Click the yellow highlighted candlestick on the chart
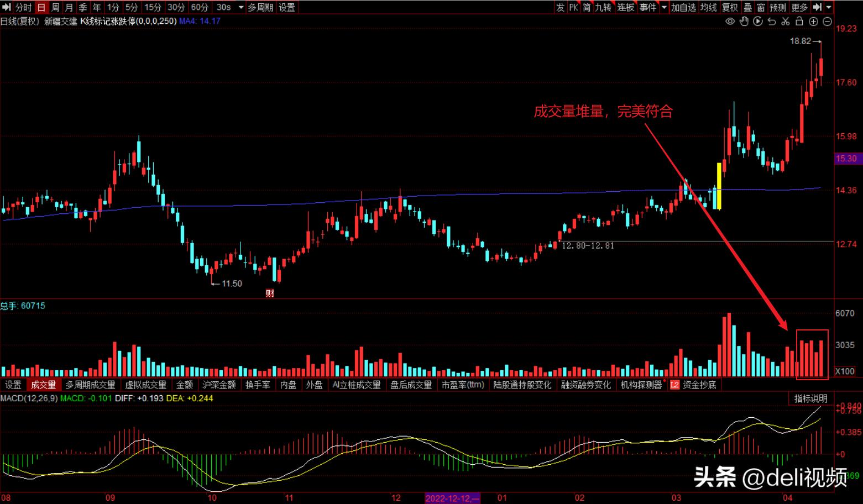Image resolution: width=863 pixels, height=504 pixels. [719, 186]
